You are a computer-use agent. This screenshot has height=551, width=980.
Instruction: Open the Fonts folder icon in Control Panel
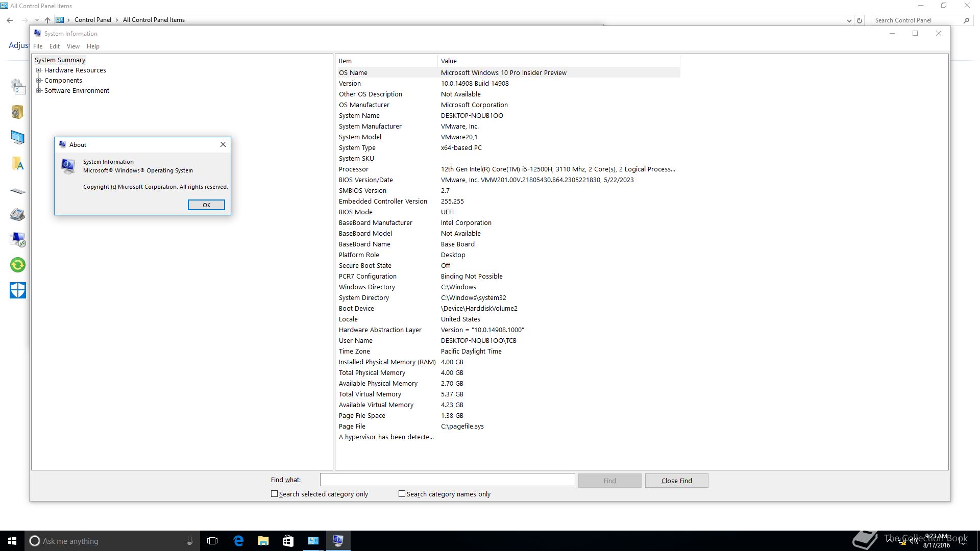pyautogui.click(x=18, y=163)
